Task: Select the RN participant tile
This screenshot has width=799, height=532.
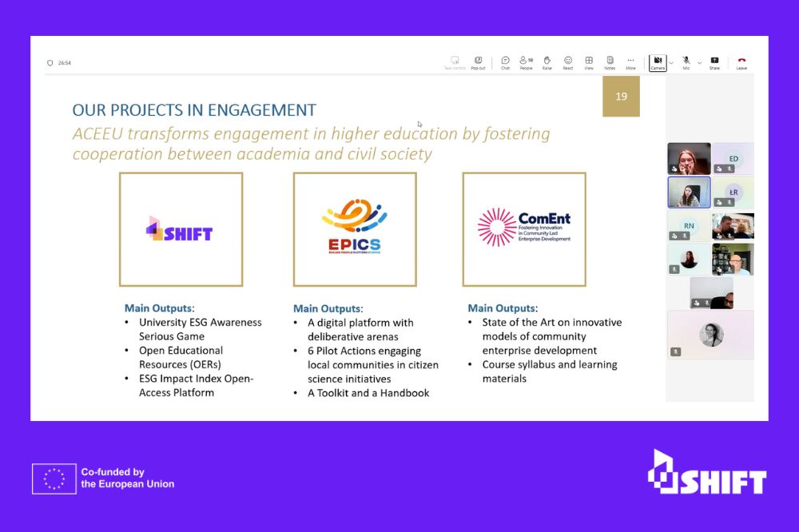Action: (689, 226)
